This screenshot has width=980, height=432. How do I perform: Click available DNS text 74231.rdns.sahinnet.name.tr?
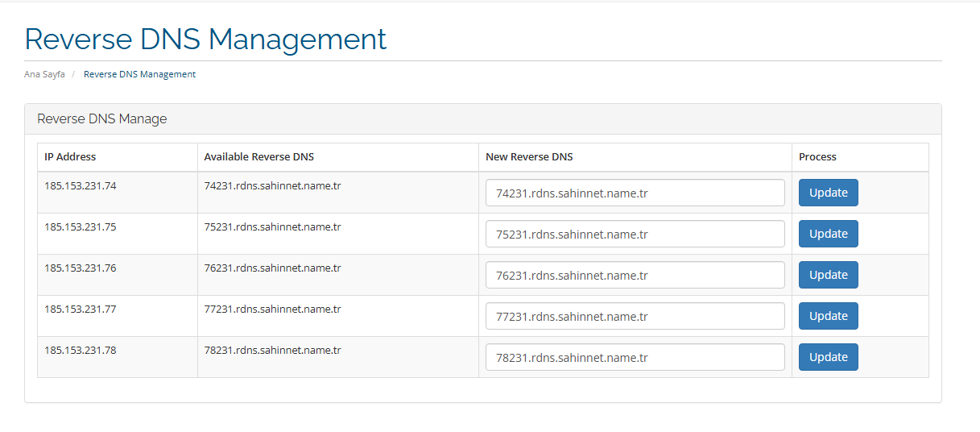(272, 185)
